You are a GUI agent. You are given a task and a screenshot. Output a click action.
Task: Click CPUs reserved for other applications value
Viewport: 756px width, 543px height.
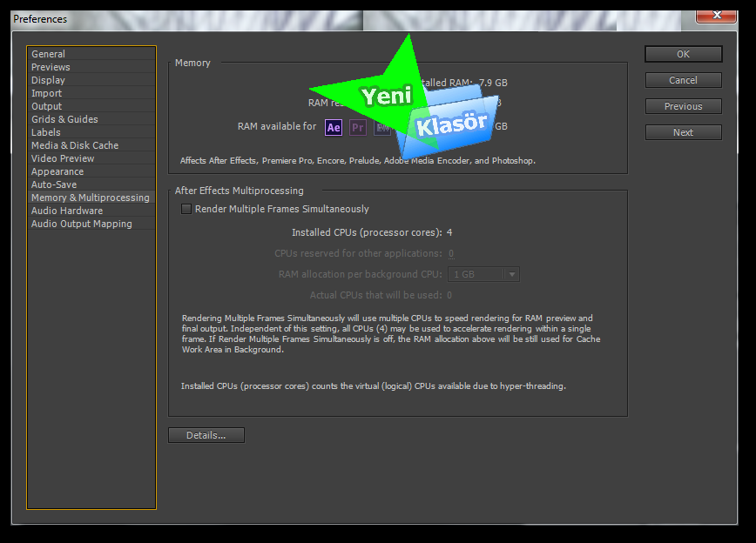tap(450, 254)
